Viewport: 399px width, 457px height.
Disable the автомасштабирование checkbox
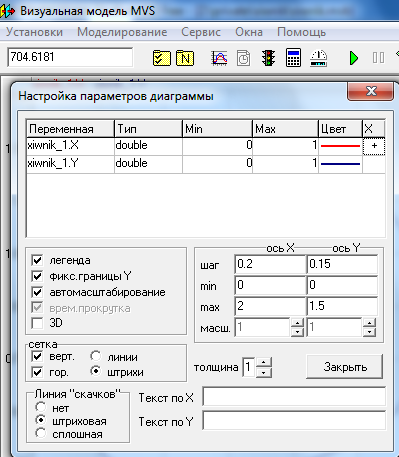tap(37, 292)
